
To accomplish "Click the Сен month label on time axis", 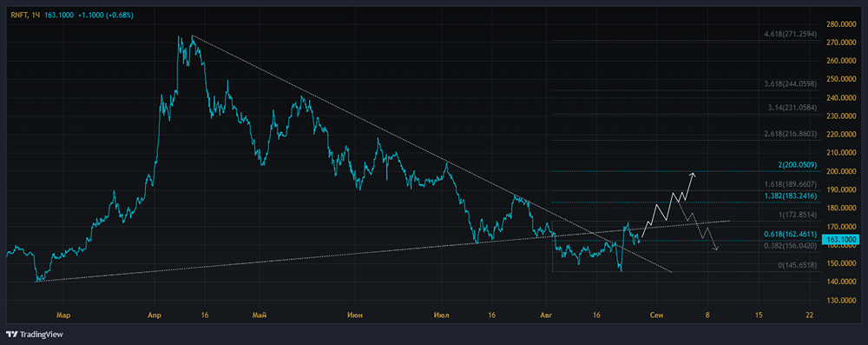I will [x=657, y=315].
